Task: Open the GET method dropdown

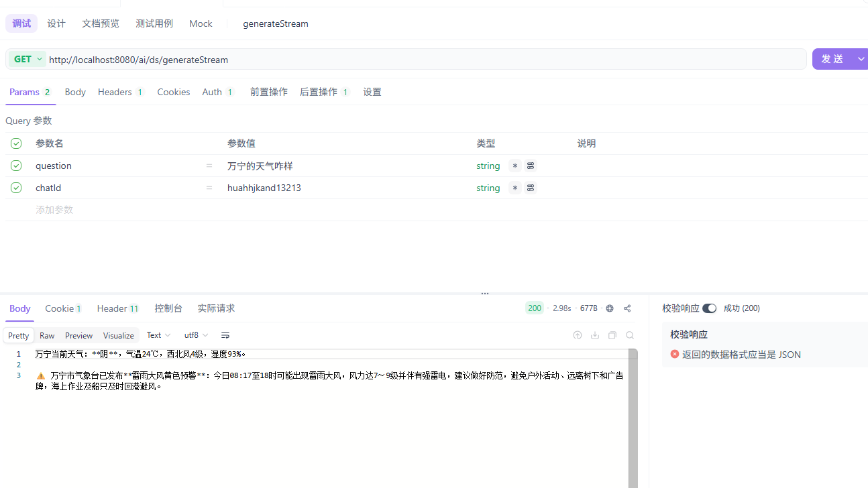Action: click(x=28, y=59)
